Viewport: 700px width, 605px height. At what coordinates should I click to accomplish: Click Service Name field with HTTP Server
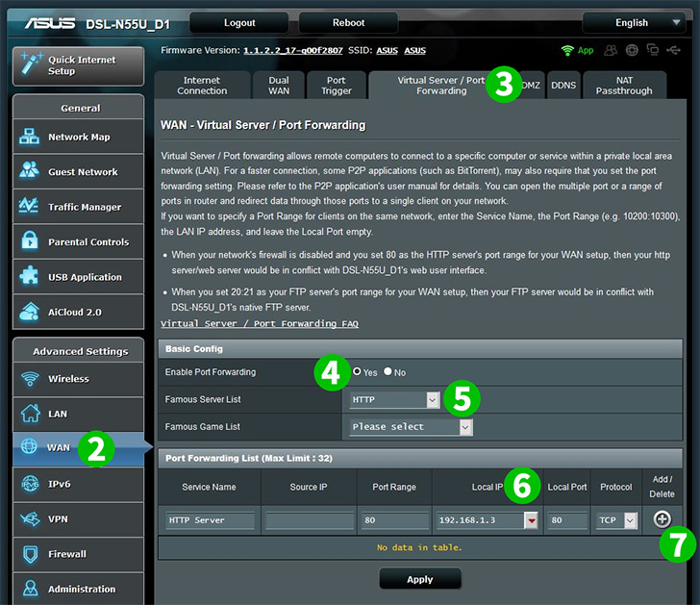click(x=210, y=520)
